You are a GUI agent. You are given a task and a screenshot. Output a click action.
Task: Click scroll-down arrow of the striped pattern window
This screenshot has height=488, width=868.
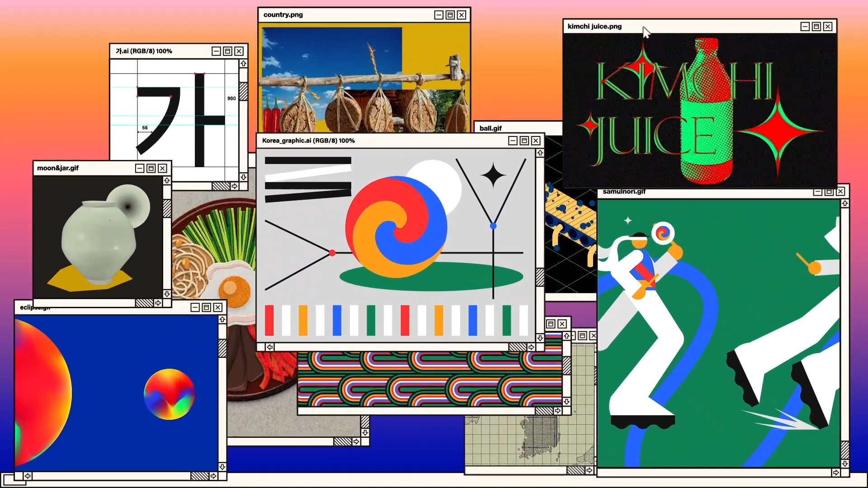point(566,401)
